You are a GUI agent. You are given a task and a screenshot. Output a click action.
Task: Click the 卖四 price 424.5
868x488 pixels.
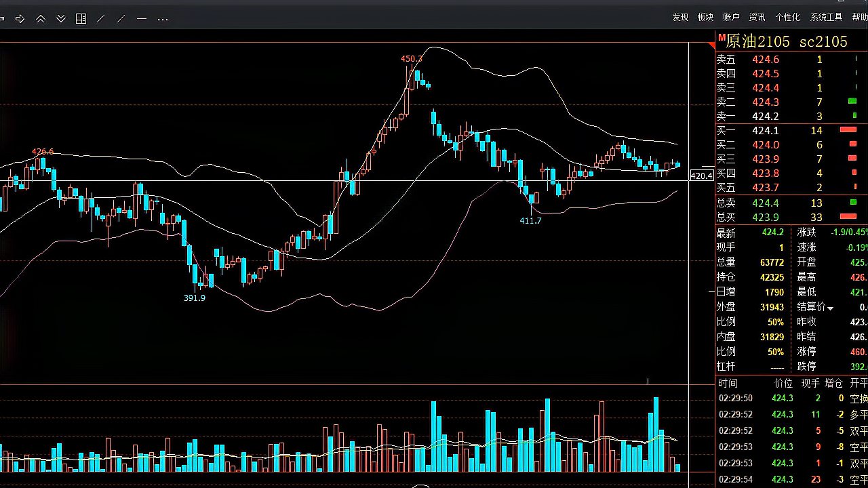click(x=766, y=74)
